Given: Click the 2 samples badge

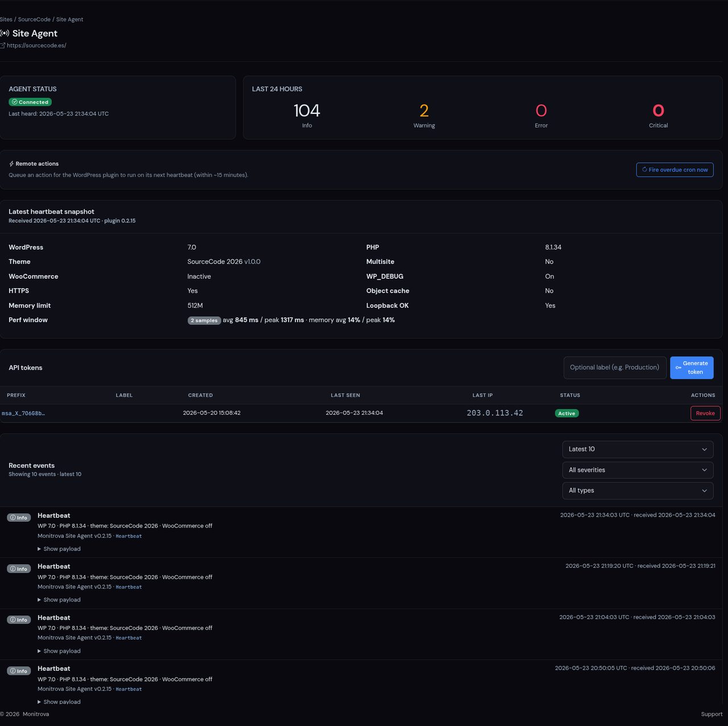Looking at the screenshot, I should click(204, 320).
